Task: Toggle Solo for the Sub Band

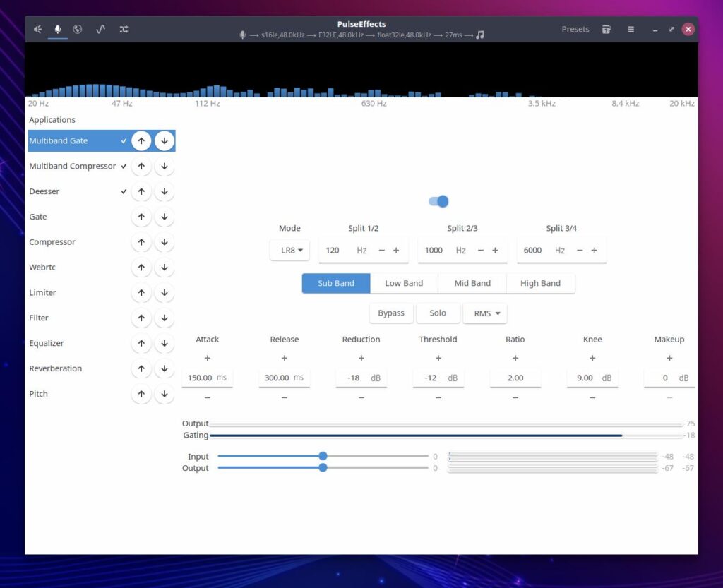Action: click(x=438, y=313)
